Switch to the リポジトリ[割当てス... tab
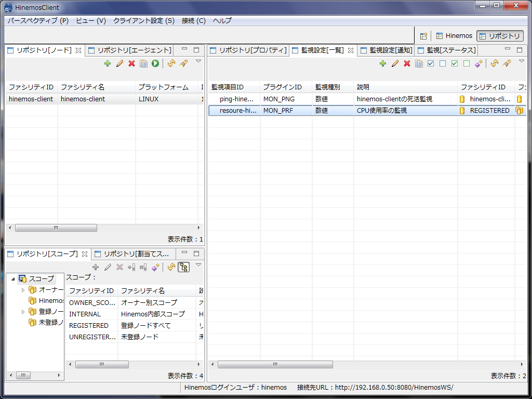 pos(134,254)
